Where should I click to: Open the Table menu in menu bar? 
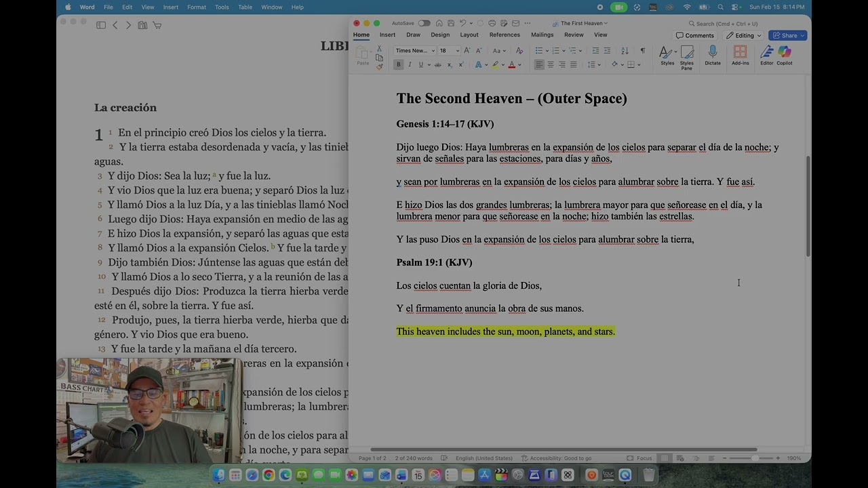245,7
